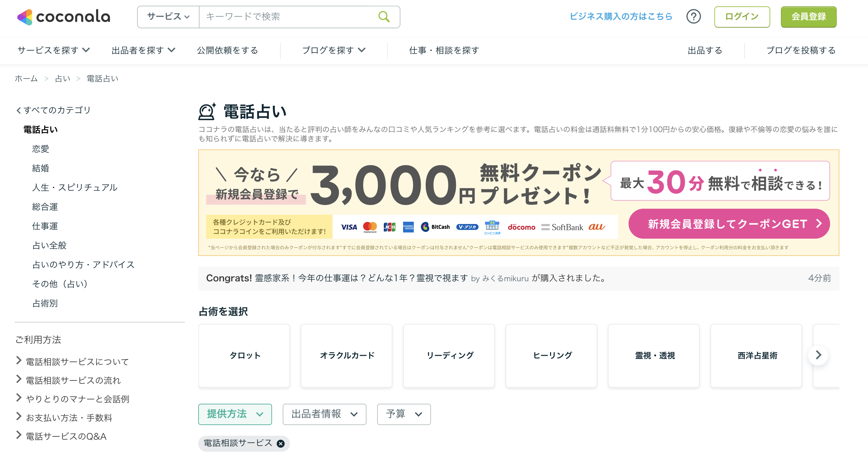868x456 pixels.
Task: Click the carousel next arrow for 占術
Action: pyautogui.click(x=818, y=355)
